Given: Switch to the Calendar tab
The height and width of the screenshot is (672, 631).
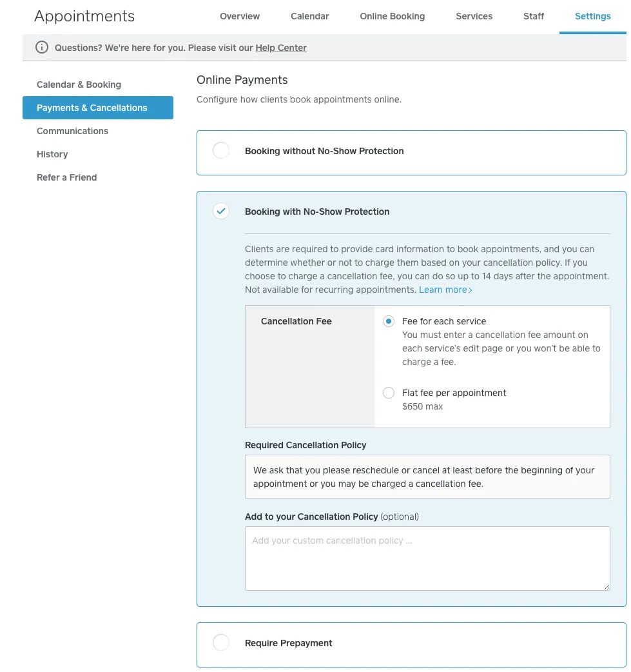Looking at the screenshot, I should (x=309, y=16).
